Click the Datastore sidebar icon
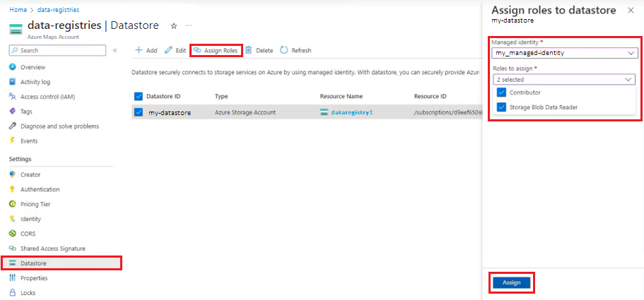 click(12, 263)
